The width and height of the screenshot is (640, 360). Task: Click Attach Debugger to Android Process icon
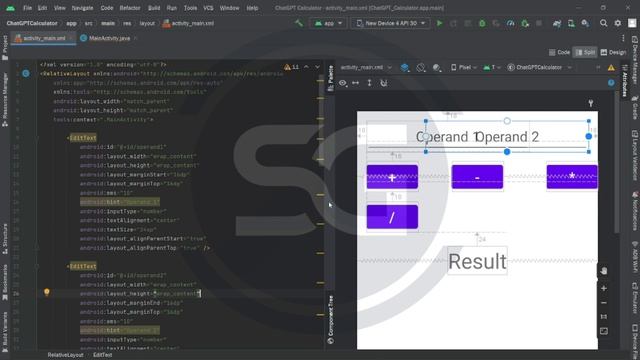pyautogui.click(x=525, y=23)
